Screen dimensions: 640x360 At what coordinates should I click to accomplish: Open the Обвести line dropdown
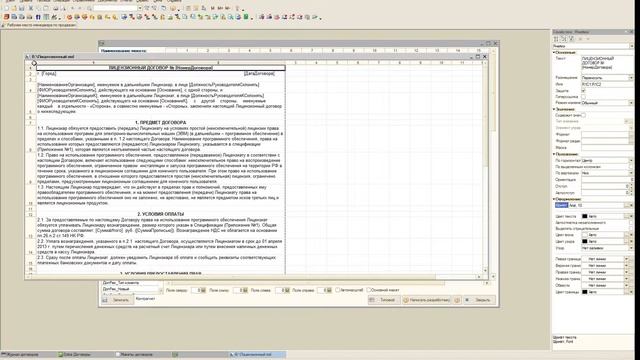(x=627, y=285)
